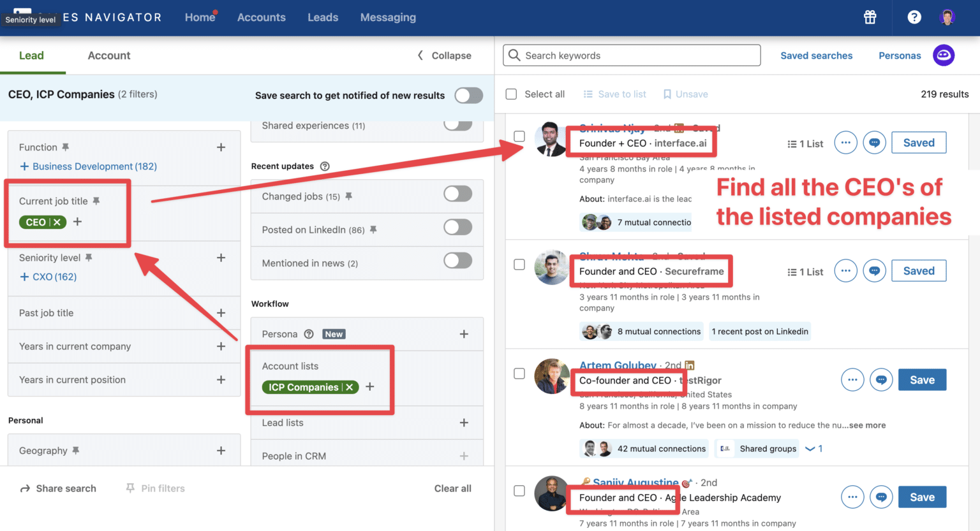980x531 pixels.
Task: Collapse the left filter panel
Action: (443, 55)
